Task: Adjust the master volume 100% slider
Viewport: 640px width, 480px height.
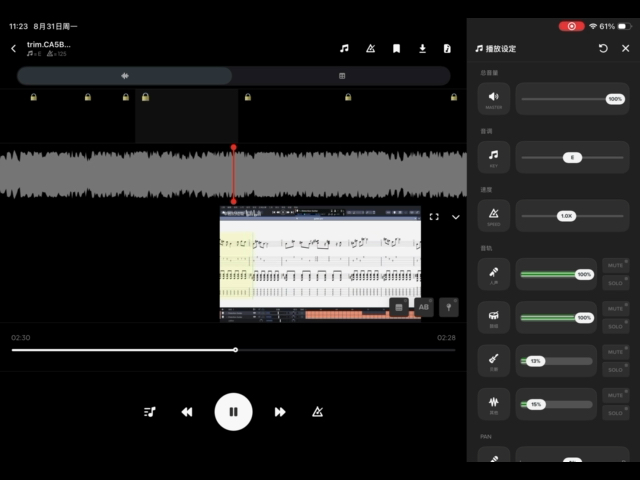Action: click(572, 99)
